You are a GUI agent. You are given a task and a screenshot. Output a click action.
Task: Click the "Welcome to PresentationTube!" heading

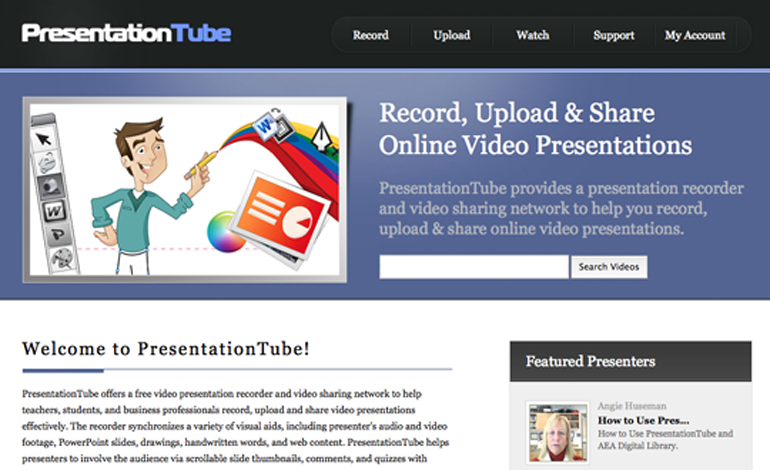coord(166,349)
